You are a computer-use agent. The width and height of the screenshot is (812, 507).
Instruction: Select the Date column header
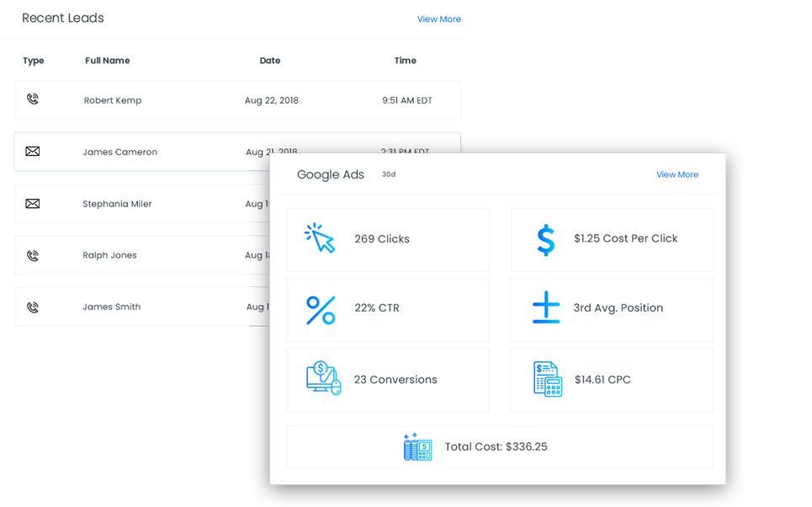pyautogui.click(x=270, y=61)
